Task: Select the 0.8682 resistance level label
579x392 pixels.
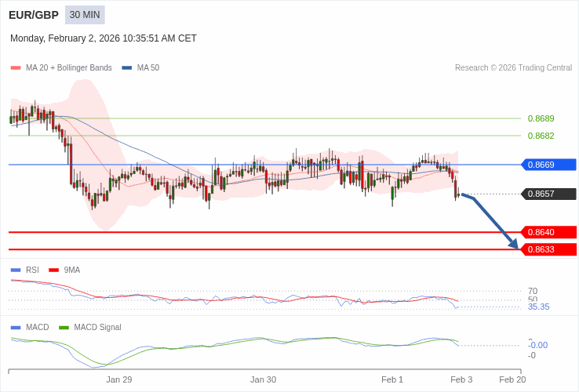Action: [541, 136]
